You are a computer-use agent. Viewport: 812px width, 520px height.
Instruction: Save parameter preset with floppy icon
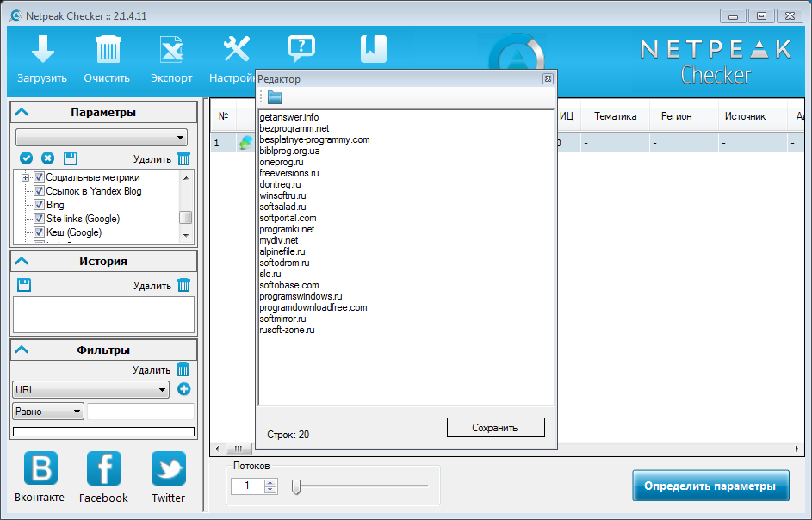click(71, 158)
